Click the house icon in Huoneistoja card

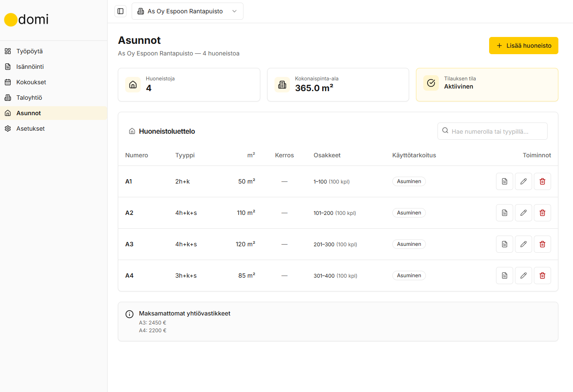133,85
